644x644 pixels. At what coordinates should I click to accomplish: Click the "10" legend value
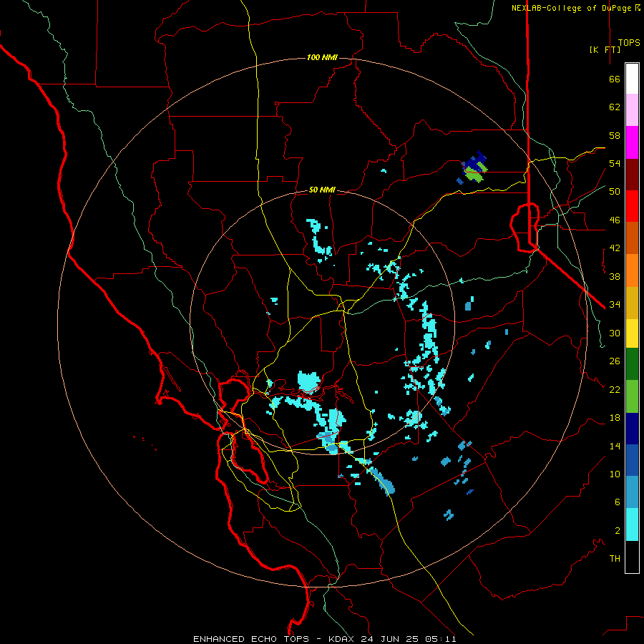[615, 474]
